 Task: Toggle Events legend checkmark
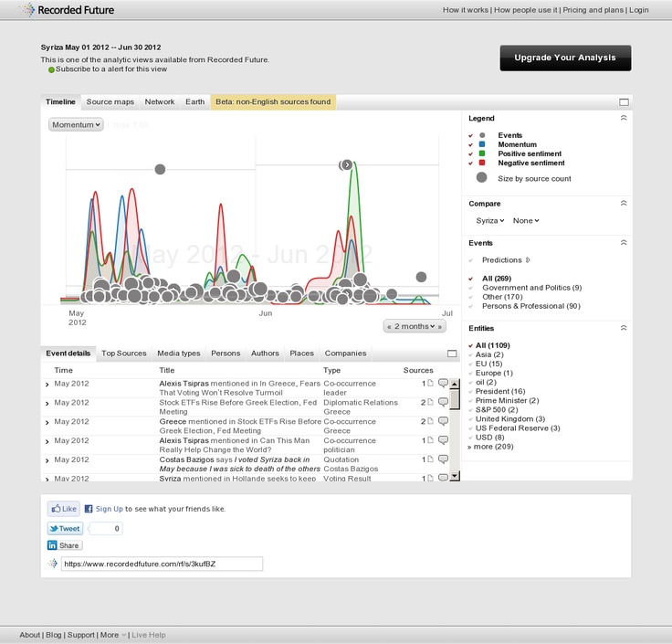pos(470,135)
